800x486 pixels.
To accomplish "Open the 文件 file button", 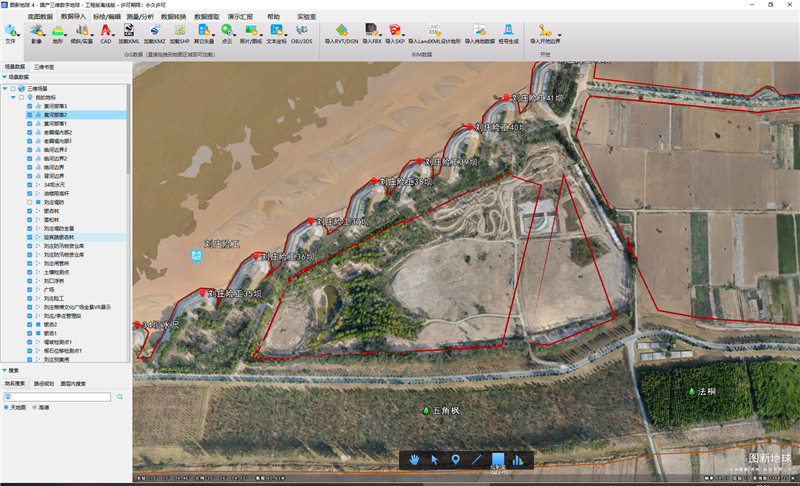I will 10,33.
